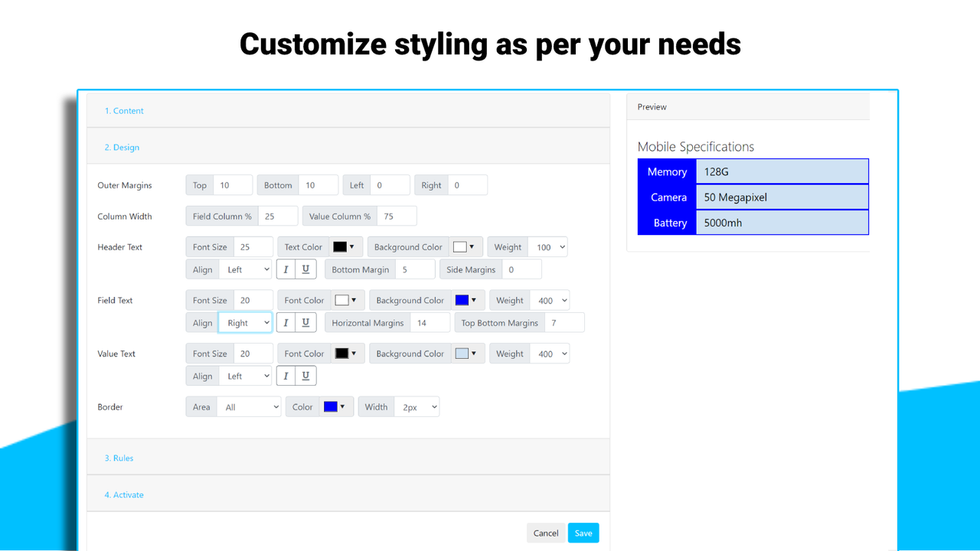Open the Border Width dropdown
This screenshot has width=980, height=551.
coord(416,406)
